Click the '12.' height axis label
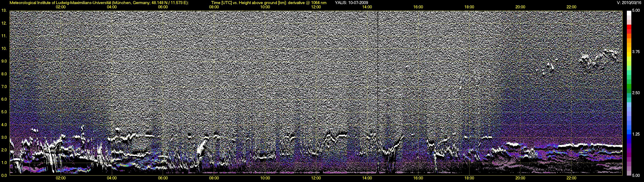 [x=4, y=23]
